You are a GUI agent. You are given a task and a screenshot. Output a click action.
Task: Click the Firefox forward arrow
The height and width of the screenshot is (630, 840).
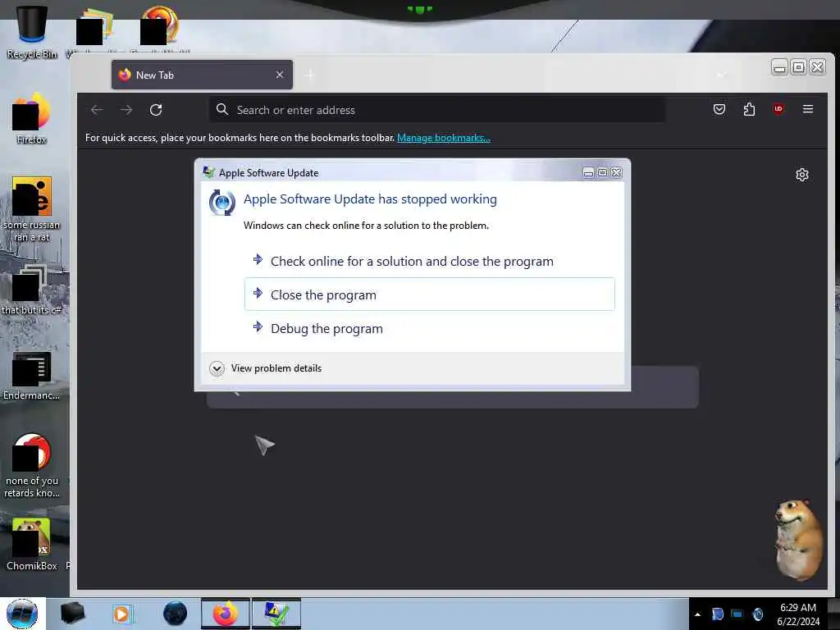[x=126, y=110]
